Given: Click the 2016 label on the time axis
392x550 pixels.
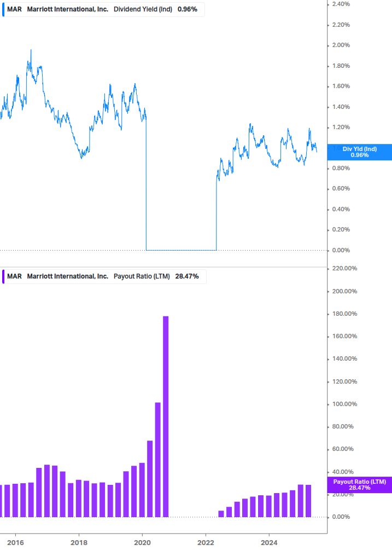Looking at the screenshot, I should (15, 543).
